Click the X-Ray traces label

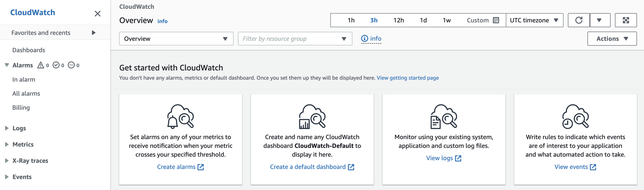pyautogui.click(x=30, y=161)
